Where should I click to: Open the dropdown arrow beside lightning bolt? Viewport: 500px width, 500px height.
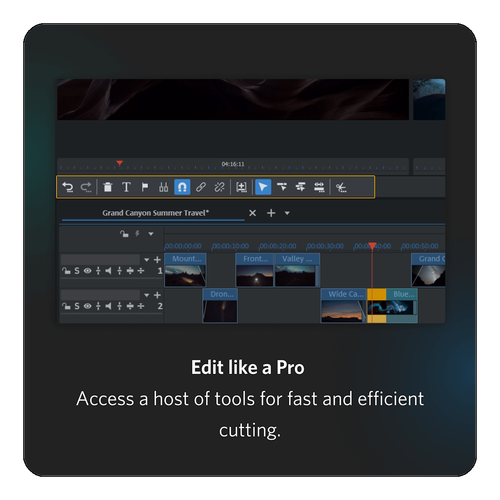151,234
